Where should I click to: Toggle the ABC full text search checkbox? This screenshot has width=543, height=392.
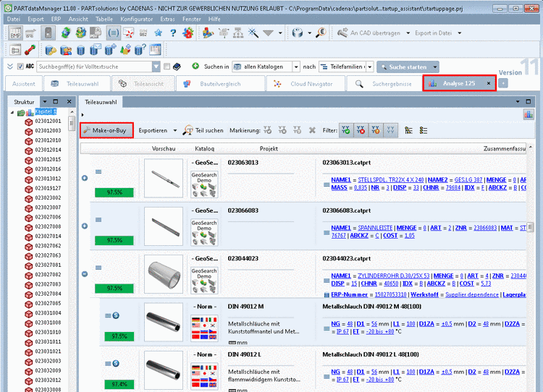pyautogui.click(x=20, y=67)
